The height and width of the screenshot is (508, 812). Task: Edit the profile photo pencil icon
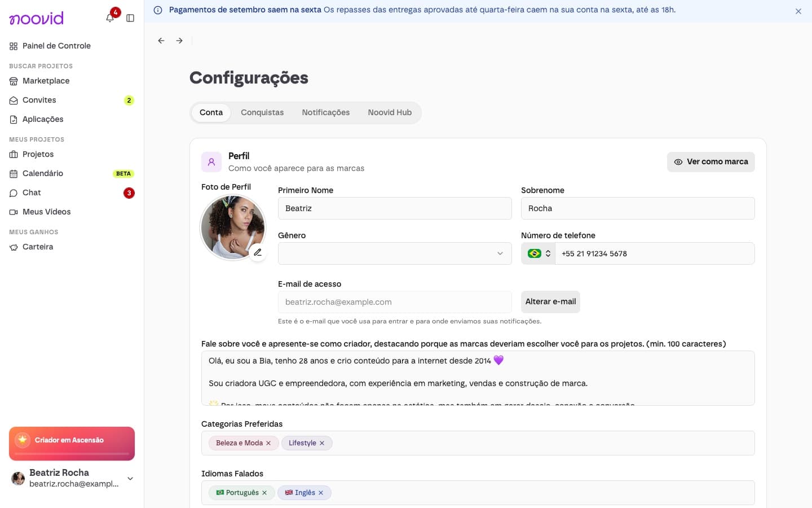coord(258,252)
